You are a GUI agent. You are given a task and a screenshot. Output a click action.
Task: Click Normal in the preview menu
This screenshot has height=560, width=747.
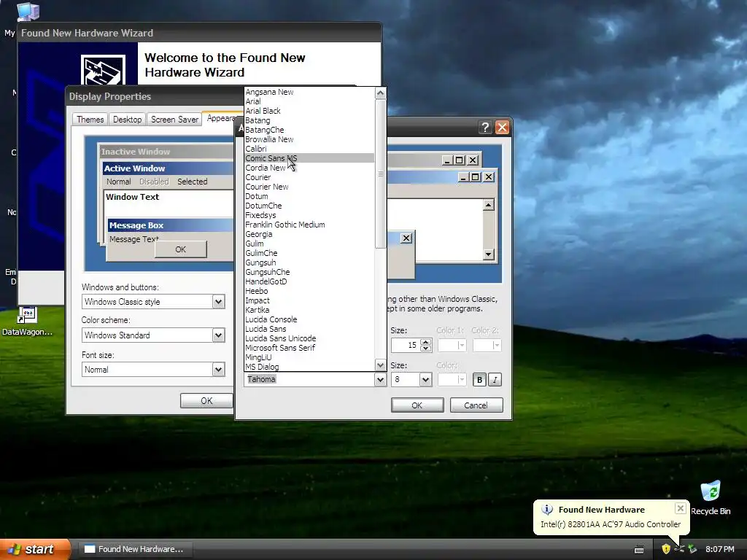click(119, 182)
